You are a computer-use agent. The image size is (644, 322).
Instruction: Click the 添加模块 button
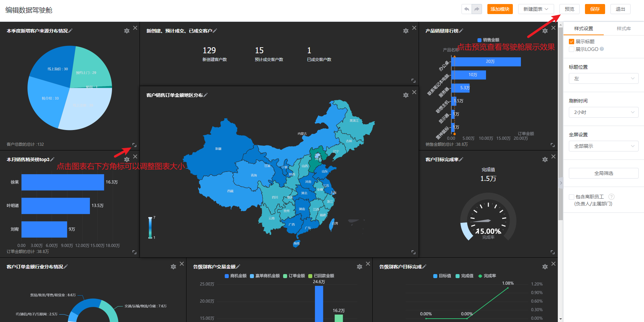click(x=500, y=9)
